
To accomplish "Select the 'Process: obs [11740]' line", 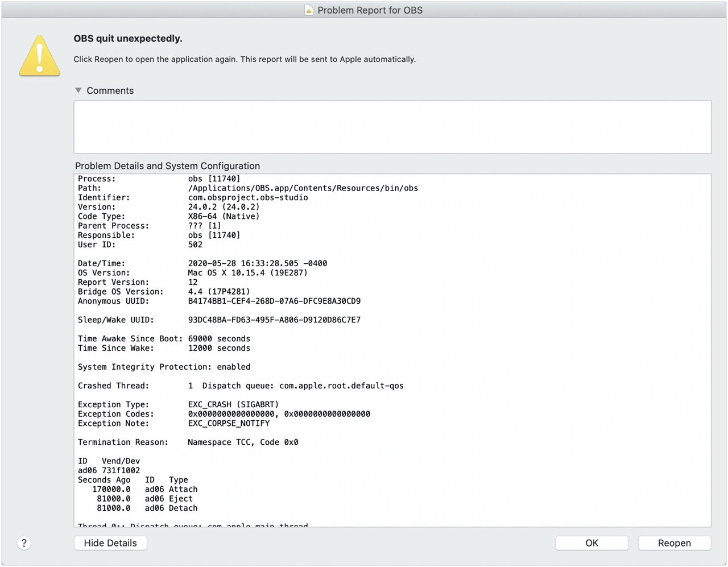I will 159,179.
